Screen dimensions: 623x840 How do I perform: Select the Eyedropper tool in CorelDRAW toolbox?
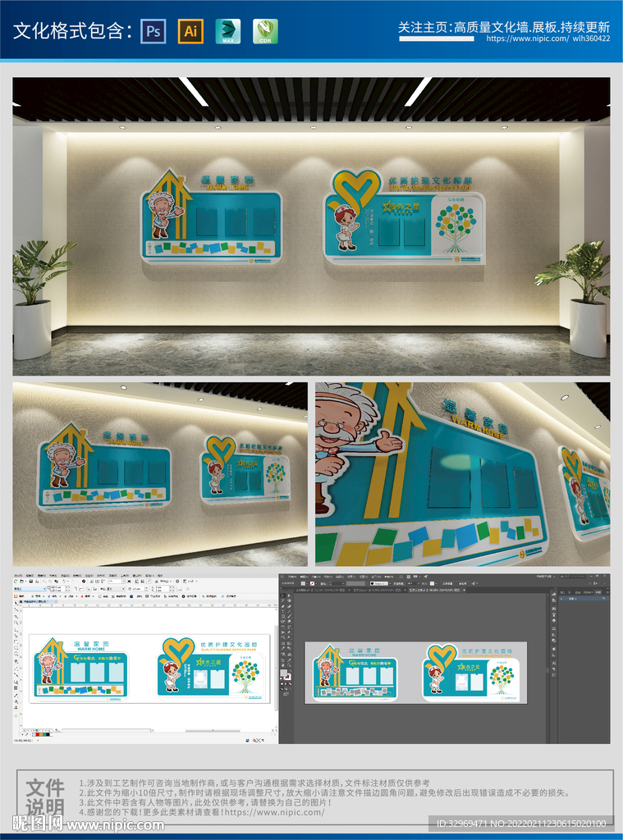(16, 696)
